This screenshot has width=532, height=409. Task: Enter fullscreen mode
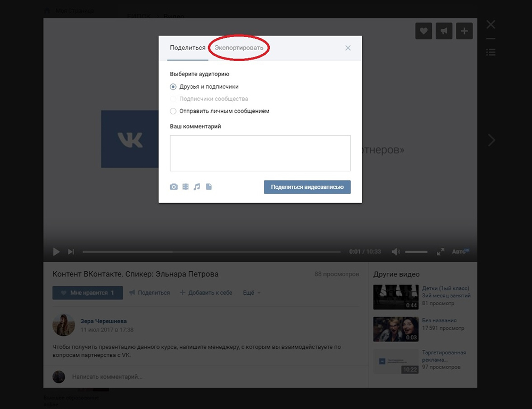pyautogui.click(x=440, y=252)
